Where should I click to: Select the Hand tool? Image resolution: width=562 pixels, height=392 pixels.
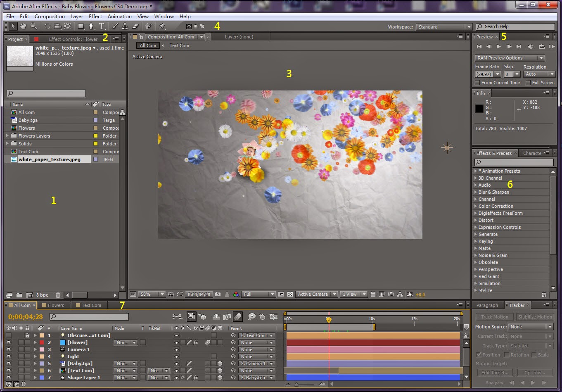point(23,26)
